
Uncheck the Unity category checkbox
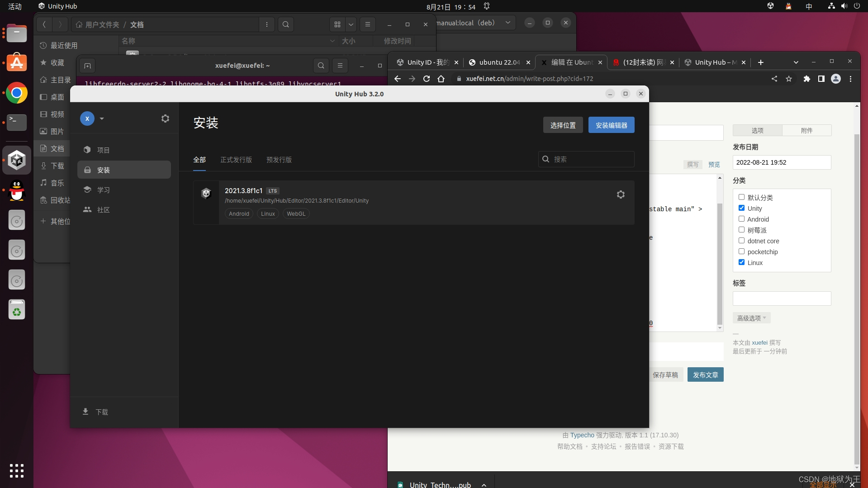741,208
